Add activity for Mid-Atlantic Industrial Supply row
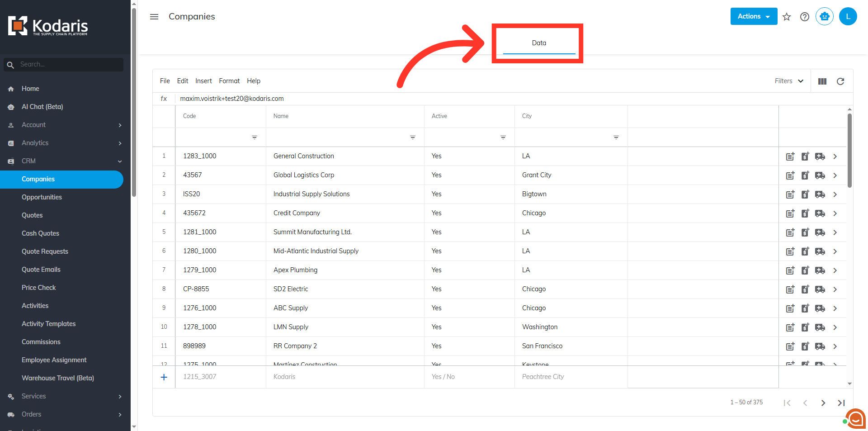The height and width of the screenshot is (431, 868). click(790, 251)
